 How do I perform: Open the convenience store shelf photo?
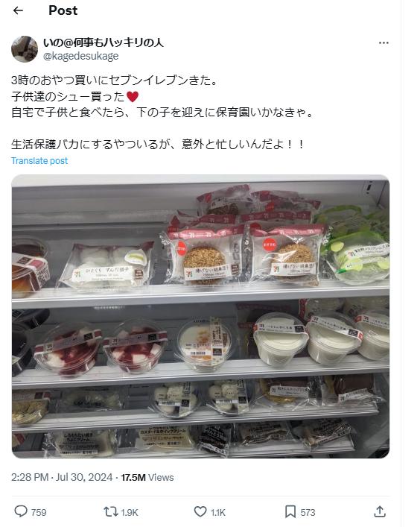201,316
